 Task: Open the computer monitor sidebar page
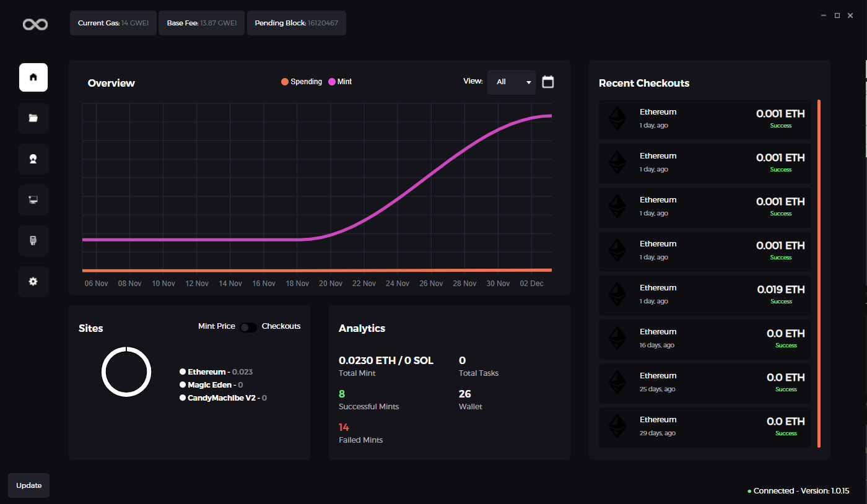click(x=33, y=200)
